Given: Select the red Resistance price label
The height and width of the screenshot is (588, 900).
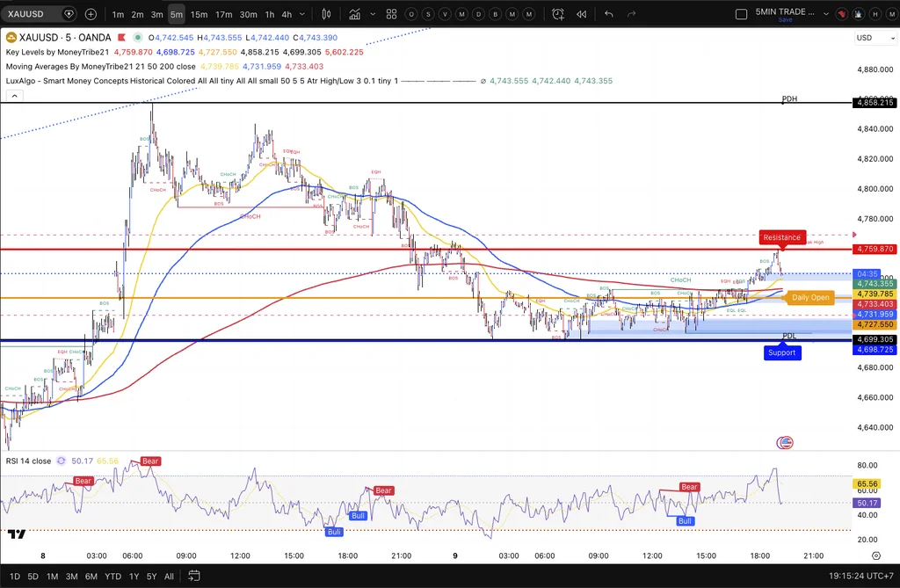Looking at the screenshot, I should click(781, 237).
